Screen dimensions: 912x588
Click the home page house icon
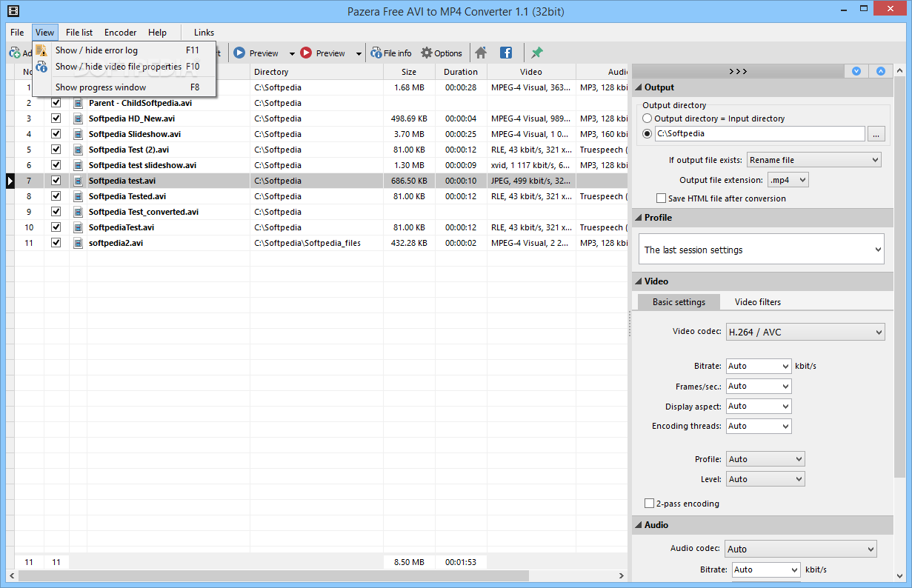[x=481, y=53]
